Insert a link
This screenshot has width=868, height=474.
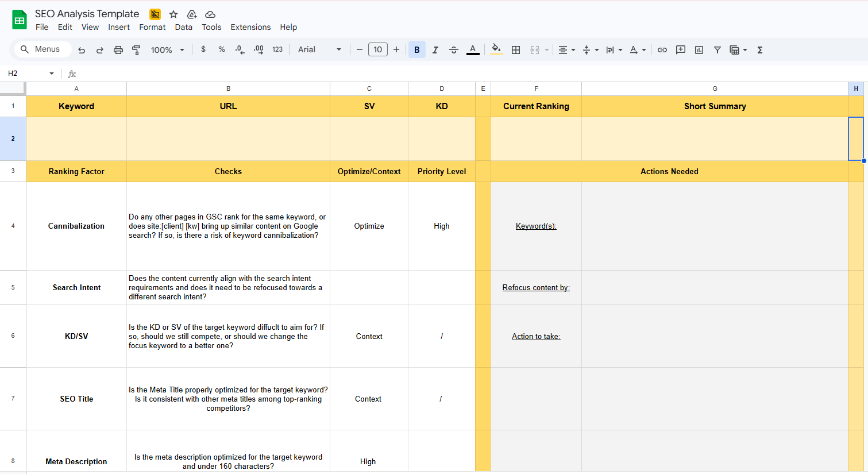point(662,50)
